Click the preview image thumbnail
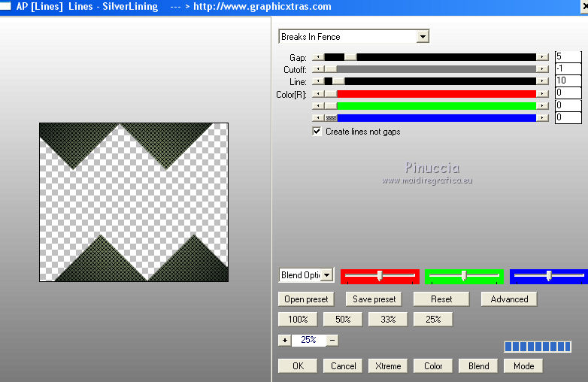This screenshot has height=382, width=588. click(133, 202)
